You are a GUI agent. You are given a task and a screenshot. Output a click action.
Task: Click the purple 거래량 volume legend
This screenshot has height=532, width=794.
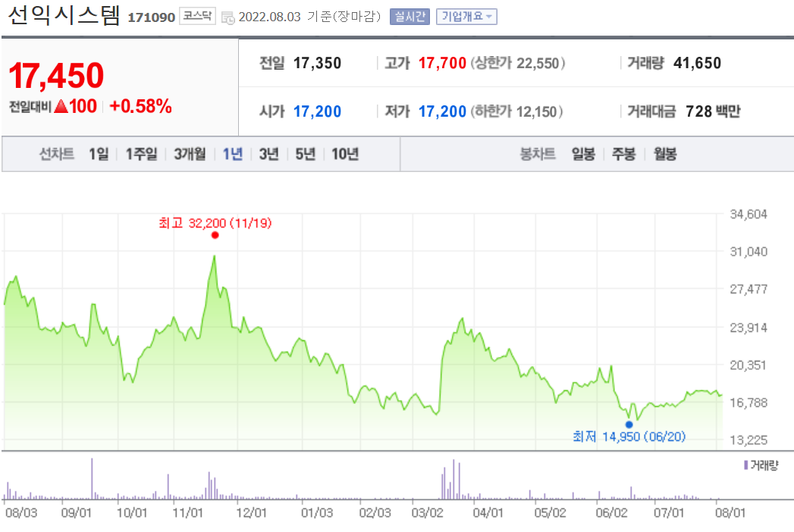(x=761, y=465)
